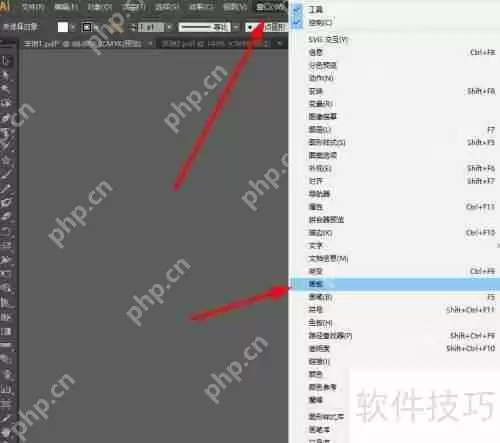Click the white fill color swatch
500x443 pixels.
63,27
